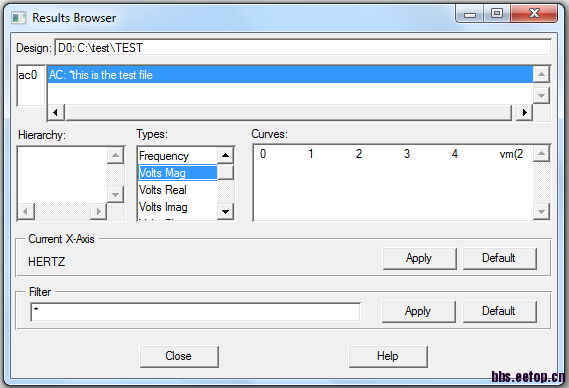Viewport: 569px width, 388px height.
Task: Click the Types list scroll up arrow
Action: (x=225, y=156)
